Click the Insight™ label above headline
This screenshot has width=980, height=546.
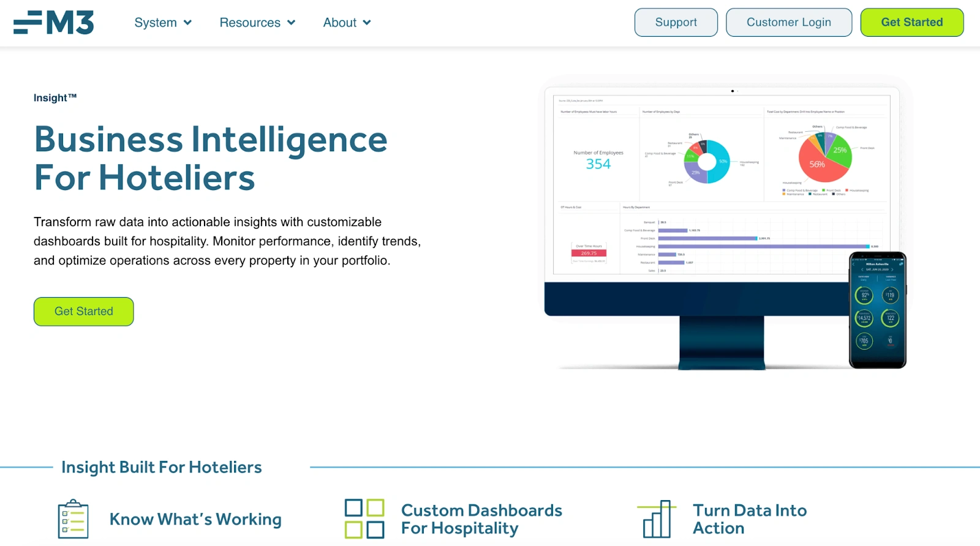point(55,98)
